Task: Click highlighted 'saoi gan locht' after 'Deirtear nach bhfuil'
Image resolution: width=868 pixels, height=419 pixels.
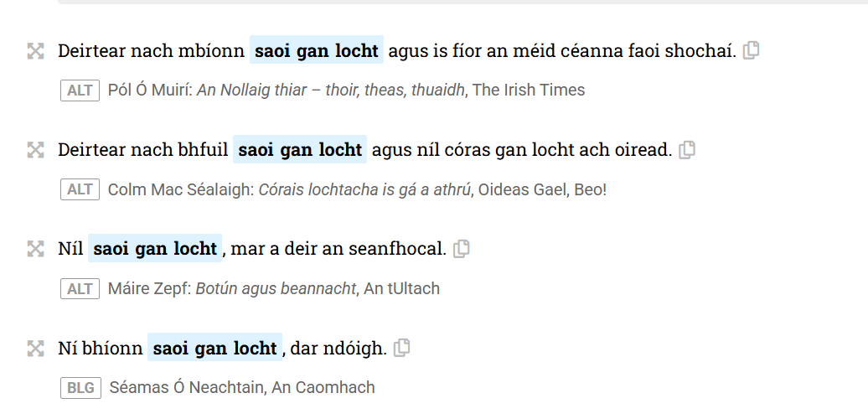Action: (300, 150)
